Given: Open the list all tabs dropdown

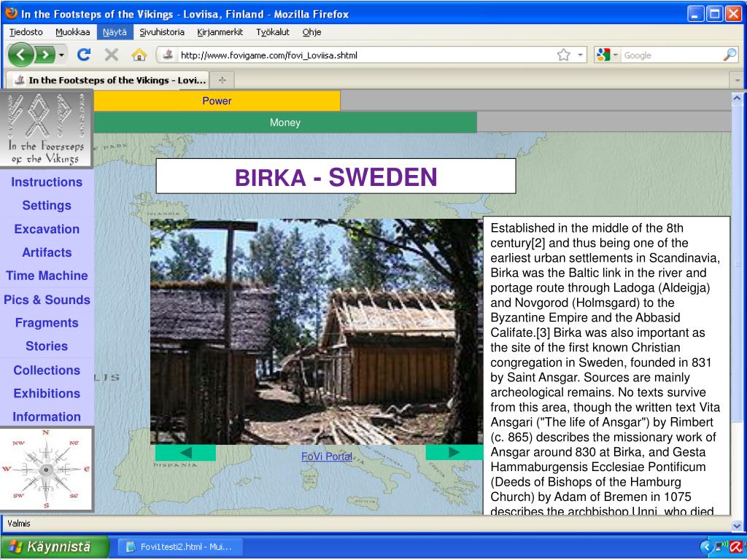Looking at the screenshot, I should point(738,80).
